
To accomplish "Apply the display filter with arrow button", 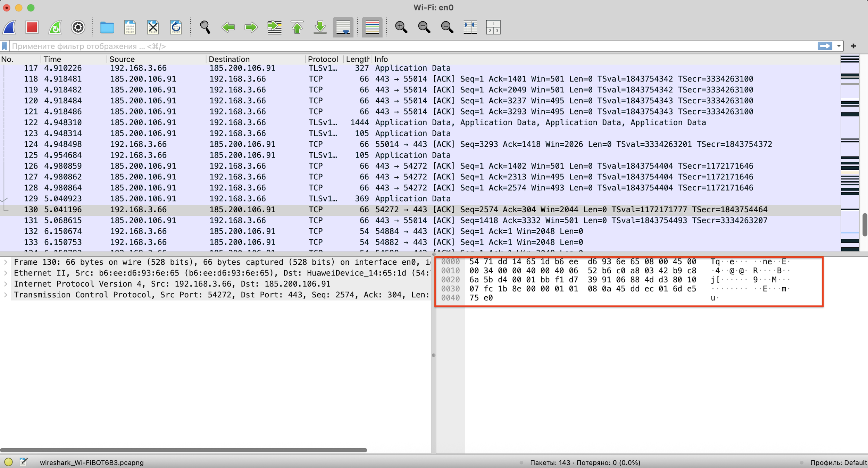I will click(x=825, y=46).
